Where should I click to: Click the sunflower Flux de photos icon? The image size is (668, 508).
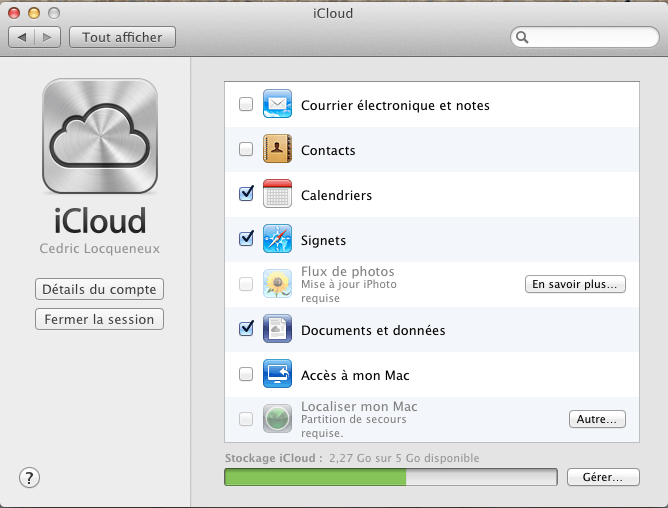pos(277,283)
